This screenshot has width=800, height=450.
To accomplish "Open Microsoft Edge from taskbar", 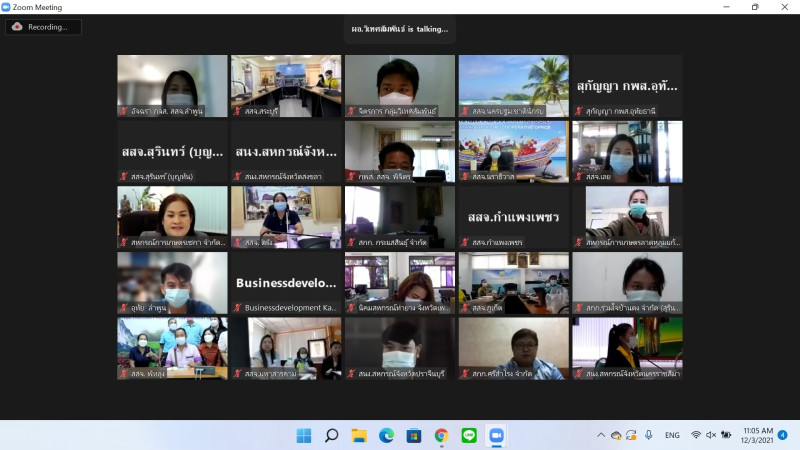I will tap(386, 435).
